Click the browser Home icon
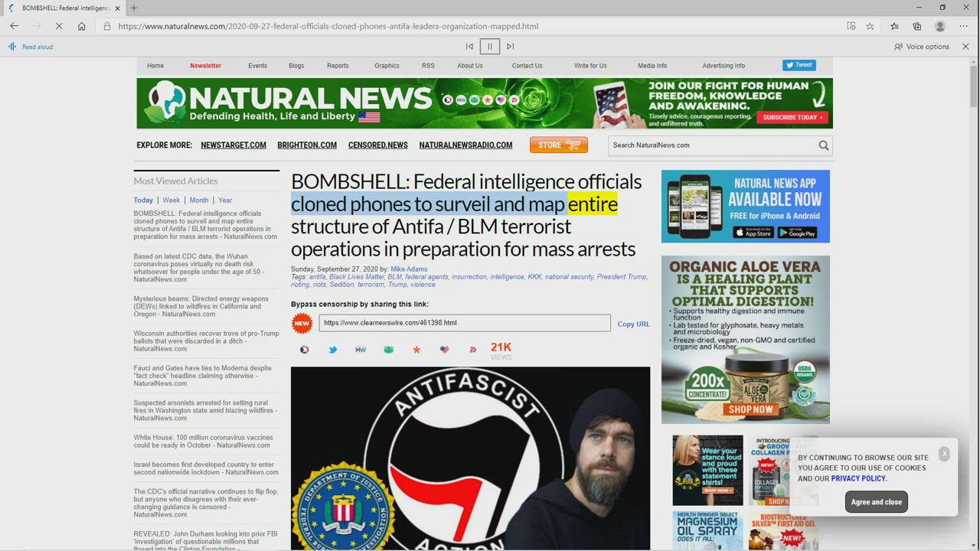The height and width of the screenshot is (551, 980). point(82,26)
